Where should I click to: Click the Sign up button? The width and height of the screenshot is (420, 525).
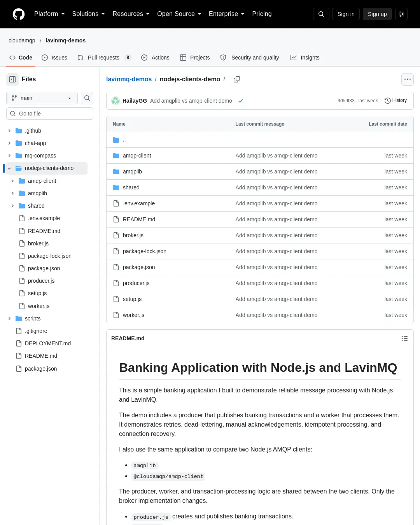tap(377, 14)
